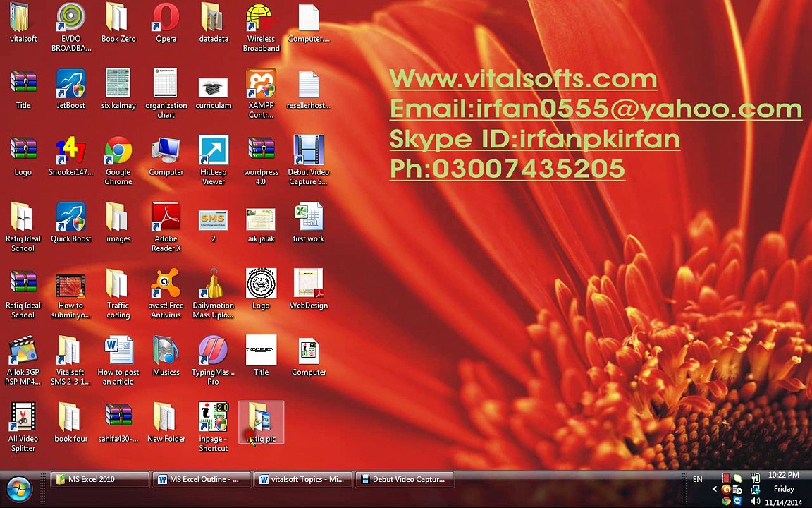Launch Adobe Reader X
Screen dimensions: 812x508
click(166, 227)
